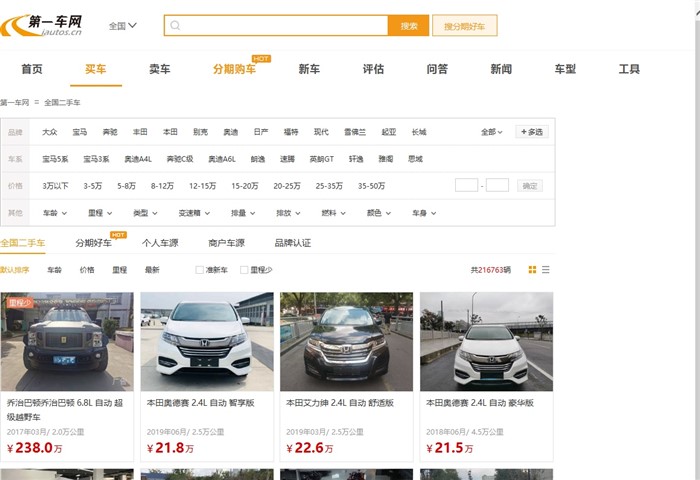
Task: Select series 宝马5系
Action: coord(55,159)
